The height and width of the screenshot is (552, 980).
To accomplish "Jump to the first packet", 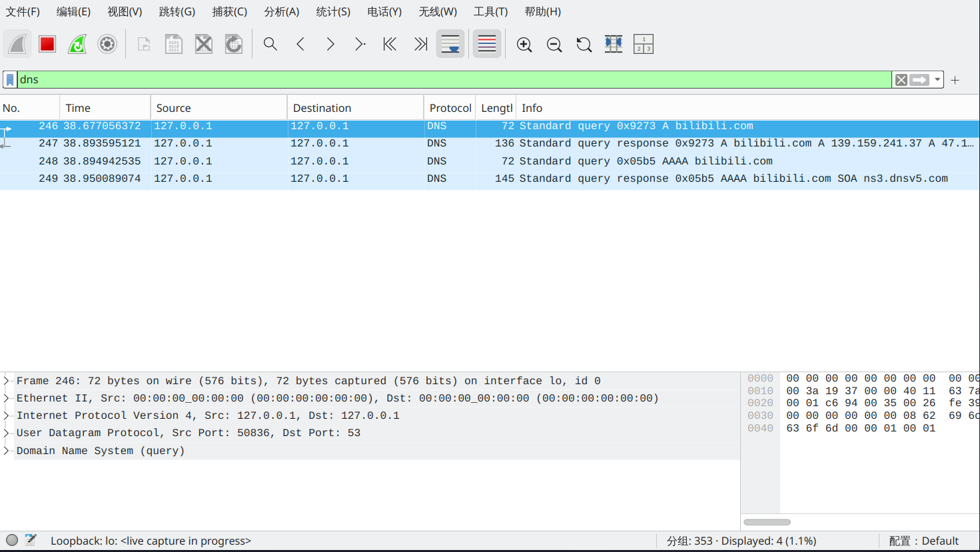I will point(390,45).
